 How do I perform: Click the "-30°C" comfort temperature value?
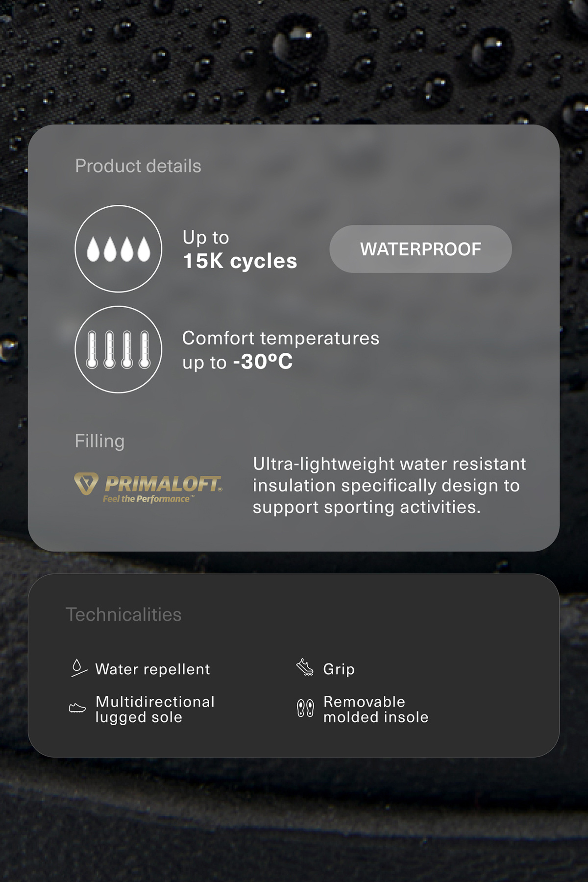click(x=263, y=362)
